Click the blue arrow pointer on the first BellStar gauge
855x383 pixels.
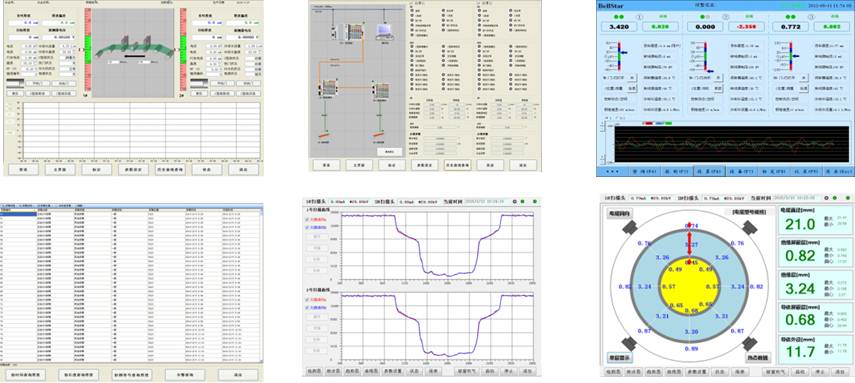[624, 53]
